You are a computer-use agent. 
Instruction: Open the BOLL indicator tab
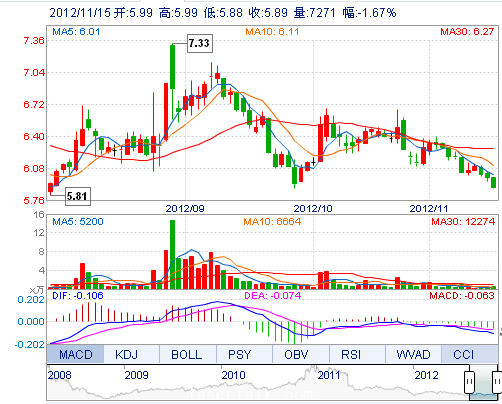[x=188, y=354]
